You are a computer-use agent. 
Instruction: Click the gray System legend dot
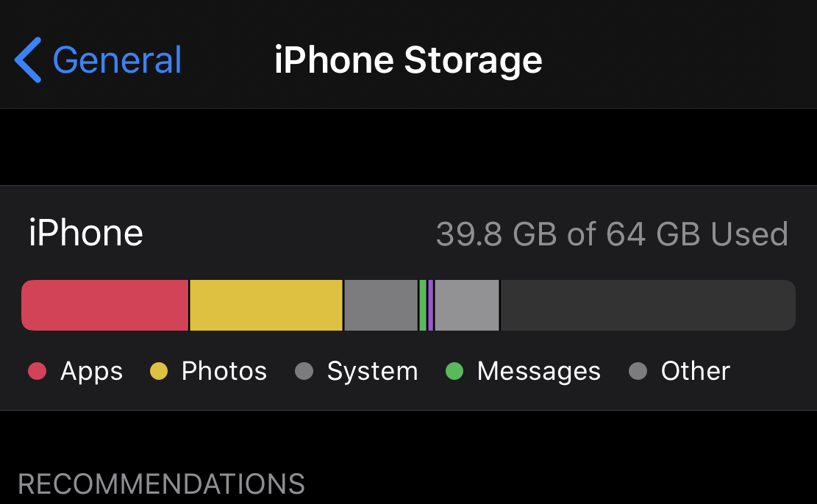(x=304, y=372)
